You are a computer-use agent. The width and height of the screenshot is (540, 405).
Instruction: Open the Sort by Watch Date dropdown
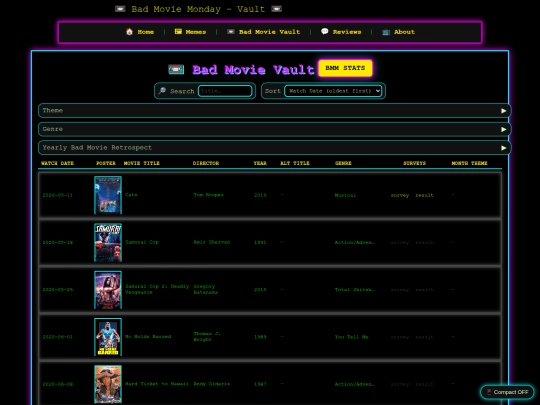pos(333,91)
